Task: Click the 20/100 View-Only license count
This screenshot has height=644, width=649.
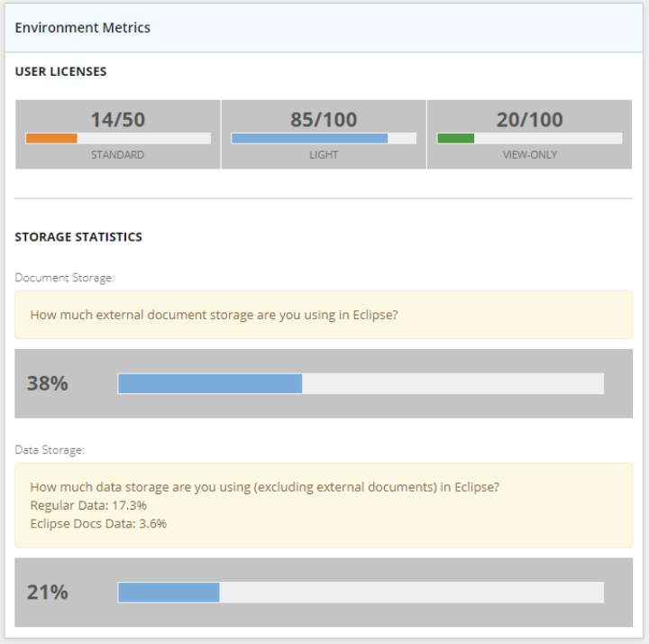Action: tap(529, 119)
